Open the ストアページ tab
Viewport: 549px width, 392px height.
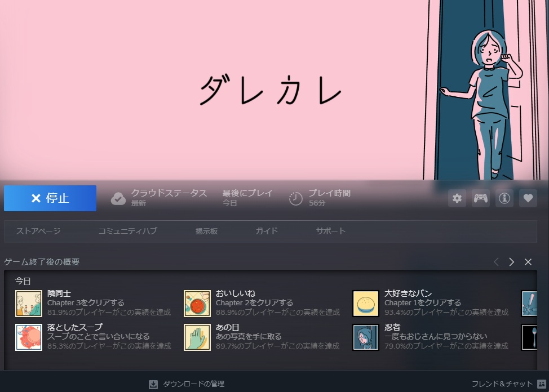38,231
